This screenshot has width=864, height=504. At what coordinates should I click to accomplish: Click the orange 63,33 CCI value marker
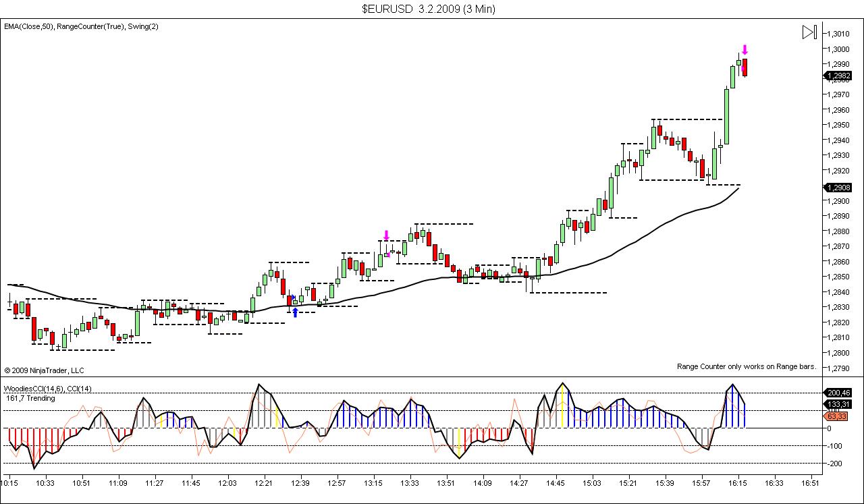(x=836, y=416)
